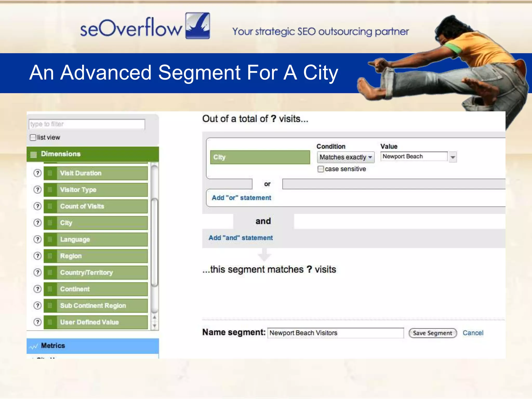Viewport: 532px width, 399px height.
Task: Focus the Name segment text field
Action: click(x=336, y=333)
